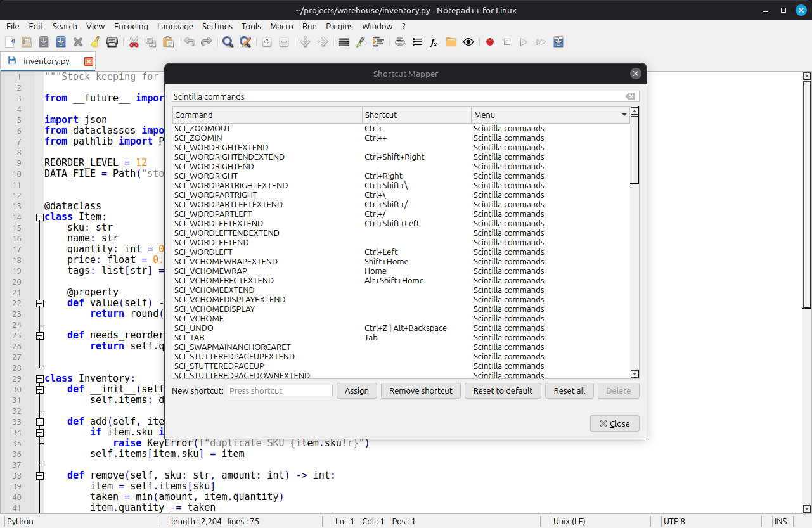Click the Reset all button
This screenshot has height=528, width=812.
click(569, 390)
